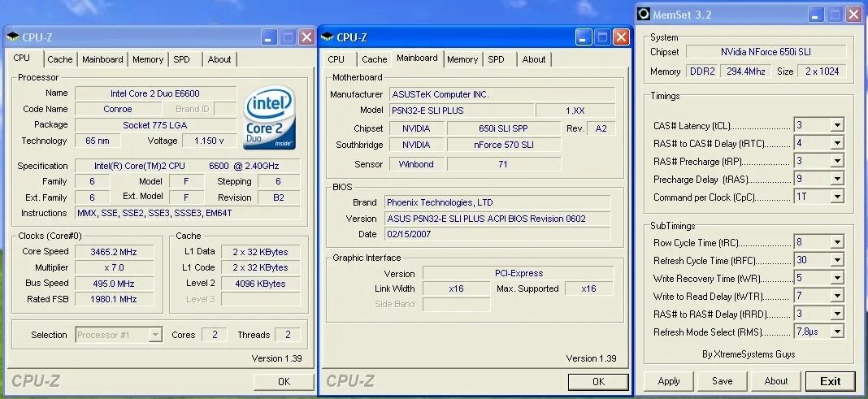Image resolution: width=868 pixels, height=399 pixels.
Task: Click the BIOS date 02/15/2007
Action: click(x=497, y=234)
